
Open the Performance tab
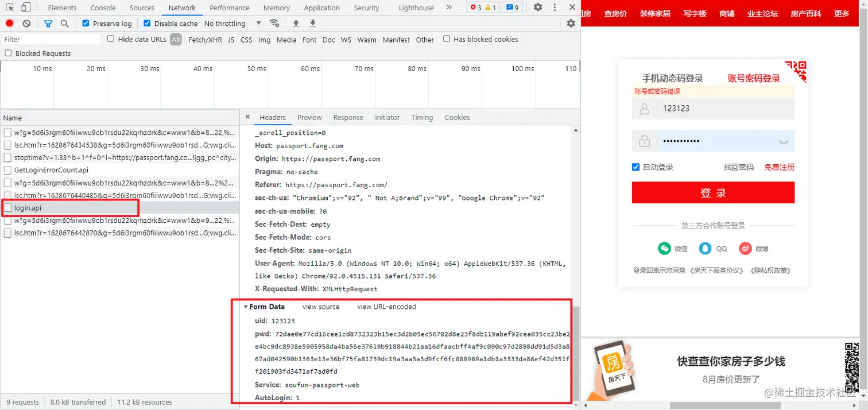point(229,8)
